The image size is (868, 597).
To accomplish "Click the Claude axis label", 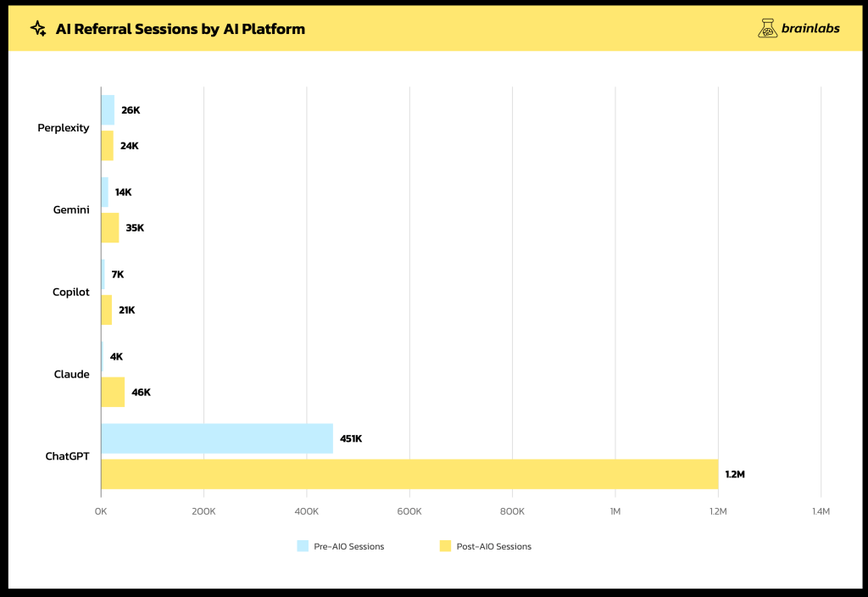I will (71, 374).
